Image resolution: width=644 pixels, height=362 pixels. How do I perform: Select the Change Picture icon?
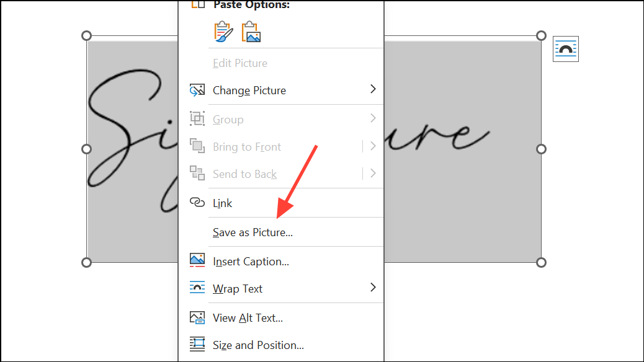click(197, 89)
